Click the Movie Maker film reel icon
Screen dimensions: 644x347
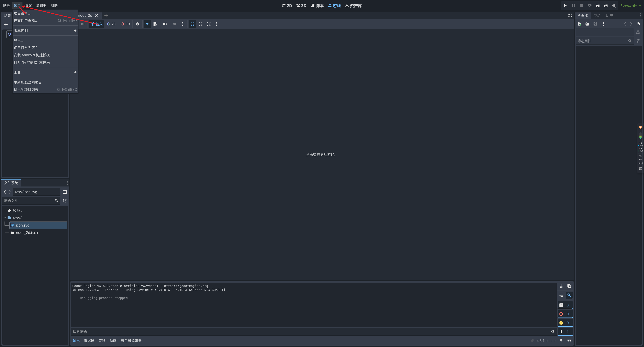click(x=614, y=6)
